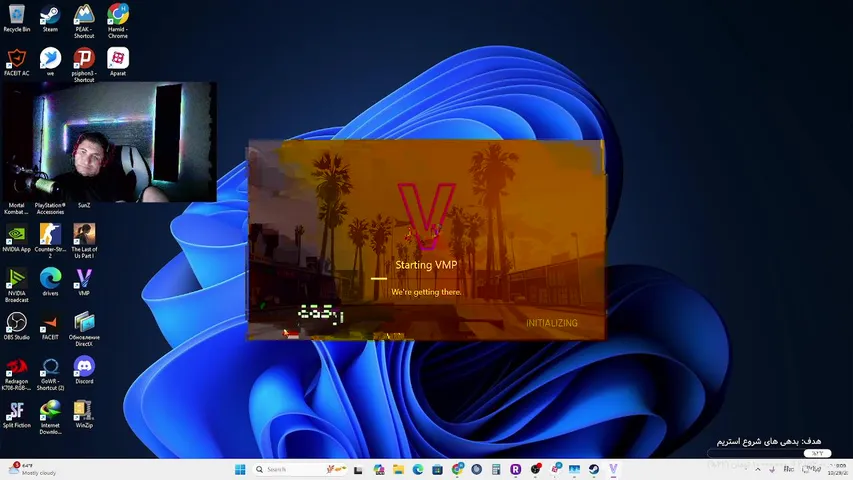
Task: Select The Last of Us Part I icon
Action: click(84, 241)
